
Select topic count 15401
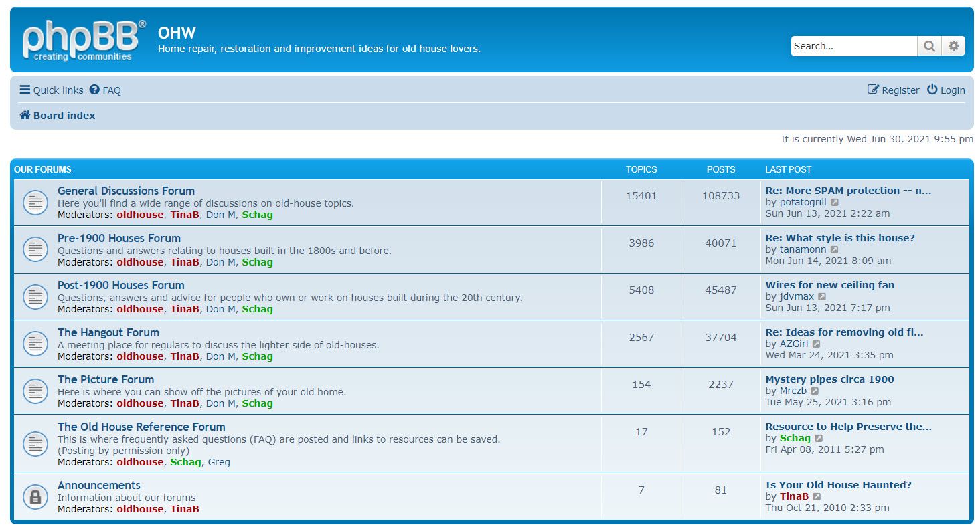pyautogui.click(x=641, y=196)
